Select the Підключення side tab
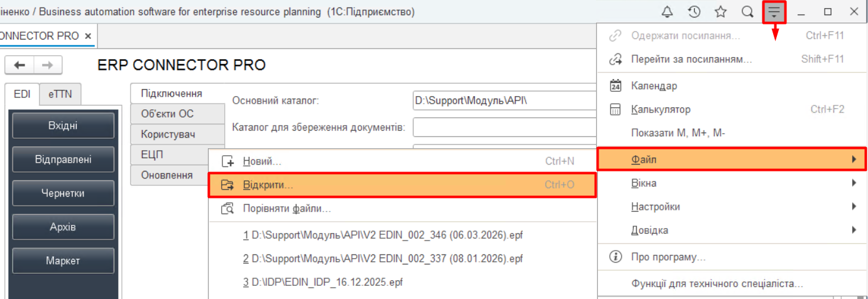 click(178, 94)
